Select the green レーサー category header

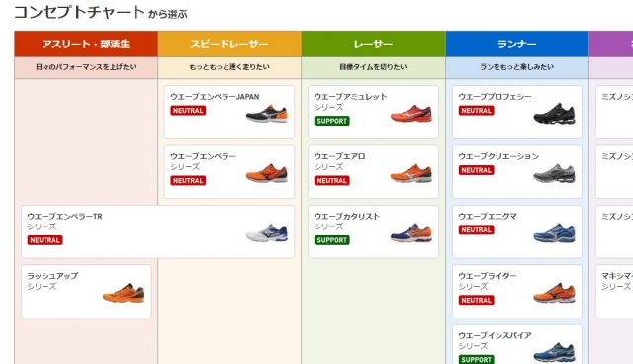[374, 44]
